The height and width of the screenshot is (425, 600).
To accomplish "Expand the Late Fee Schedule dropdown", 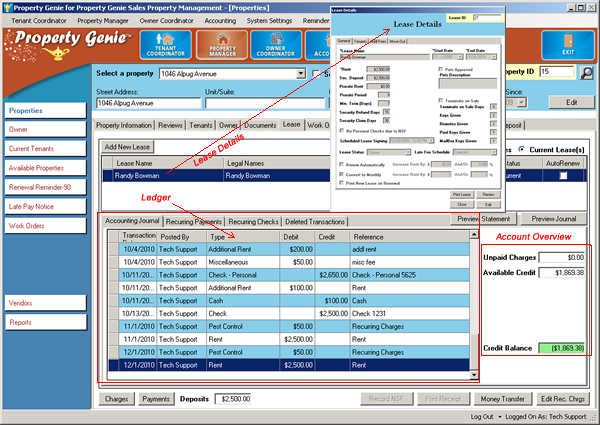I will (x=494, y=152).
